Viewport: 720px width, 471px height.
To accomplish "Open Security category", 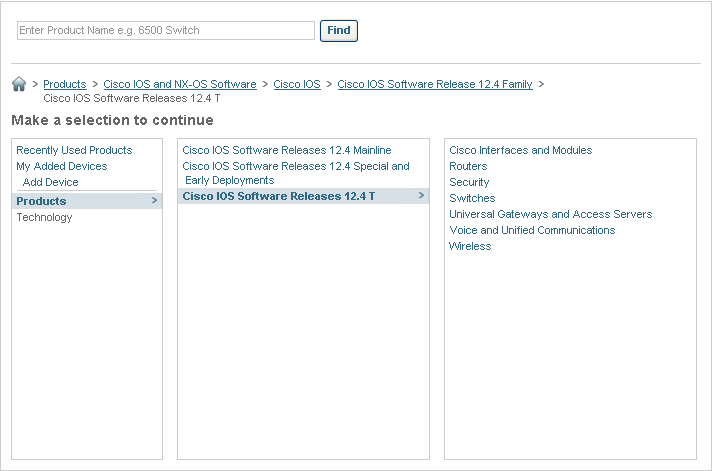I will click(x=469, y=182).
